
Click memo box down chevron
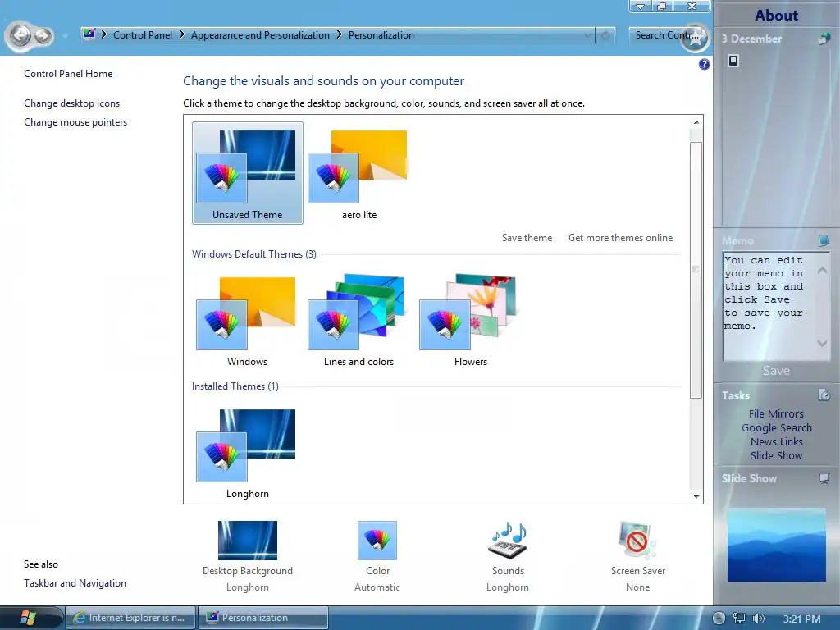click(x=822, y=343)
